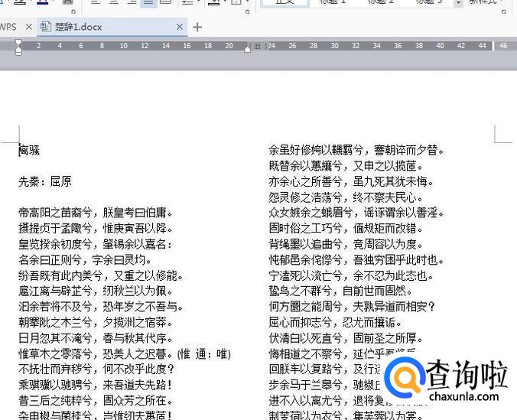Click line 皇览揆余初度兮，肇锡余以嘉名
This screenshot has height=420, width=517.
pyautogui.click(x=96, y=244)
